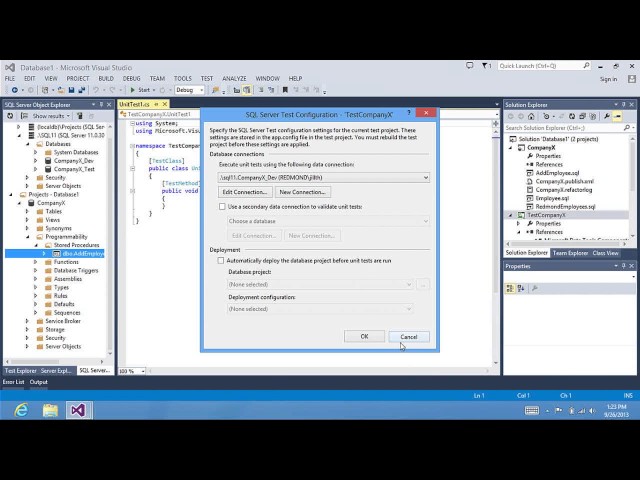Expand the Tables folder under CompanyX
Screen dimensions: 640x480
coord(27,211)
